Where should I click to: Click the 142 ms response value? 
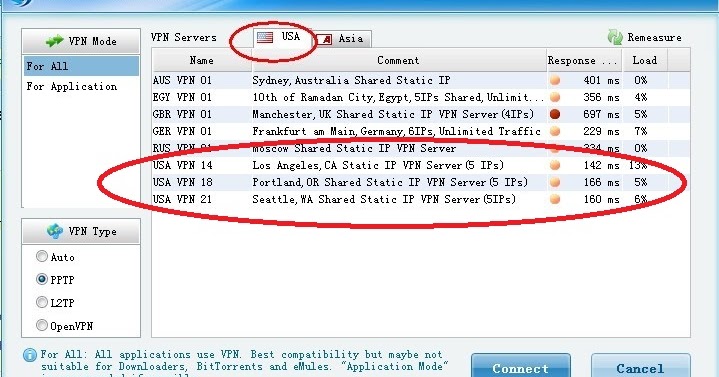pyautogui.click(x=601, y=165)
